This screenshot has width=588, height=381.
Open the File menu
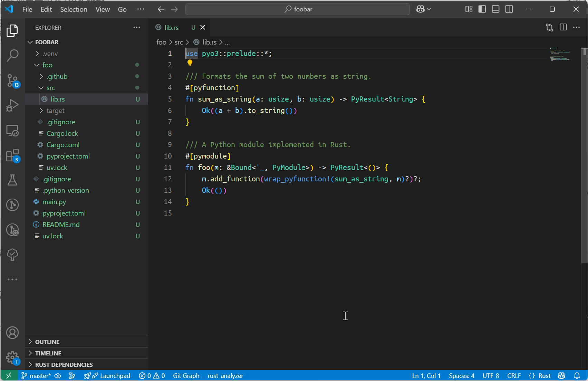(x=27, y=9)
